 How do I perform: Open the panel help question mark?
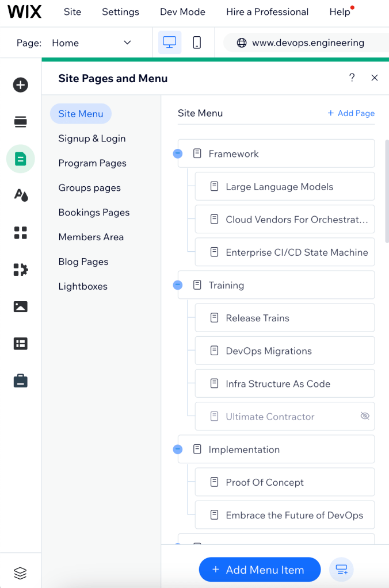click(352, 78)
